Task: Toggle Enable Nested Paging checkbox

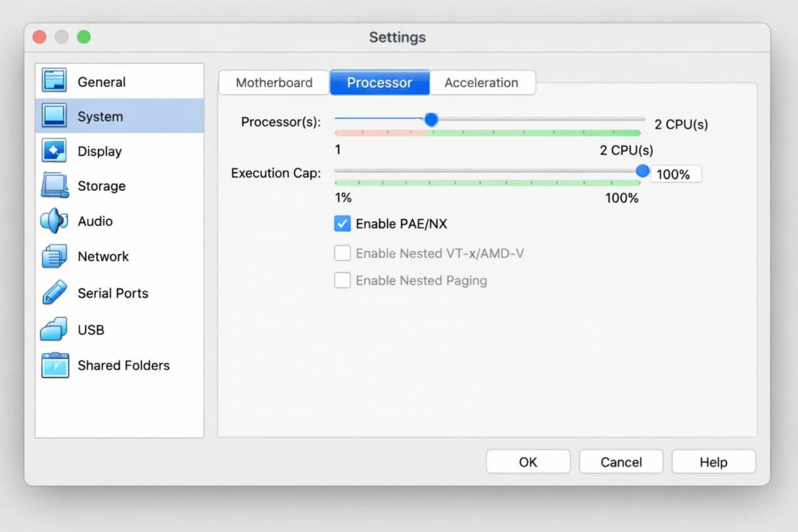Action: coord(342,280)
